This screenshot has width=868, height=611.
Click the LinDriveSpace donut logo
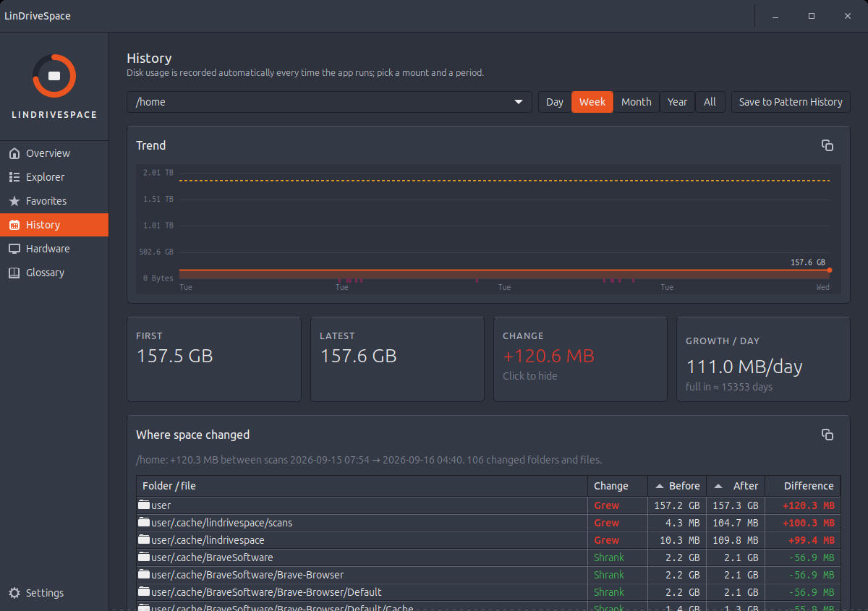coord(54,76)
